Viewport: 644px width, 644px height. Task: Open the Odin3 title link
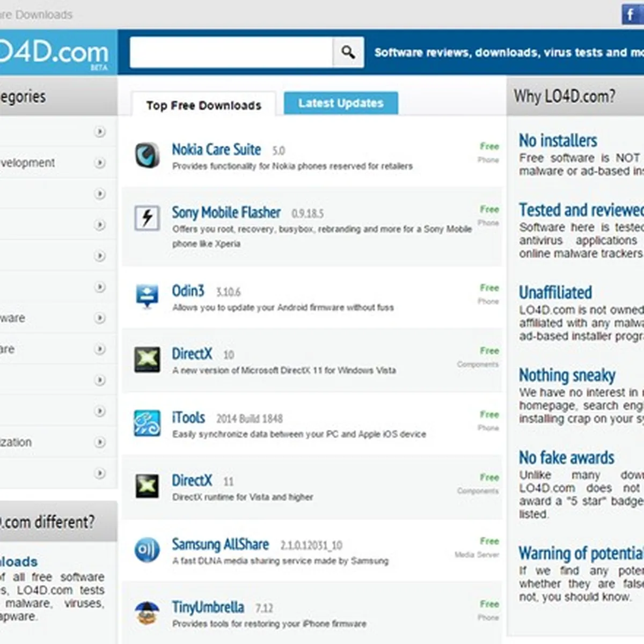tap(188, 291)
